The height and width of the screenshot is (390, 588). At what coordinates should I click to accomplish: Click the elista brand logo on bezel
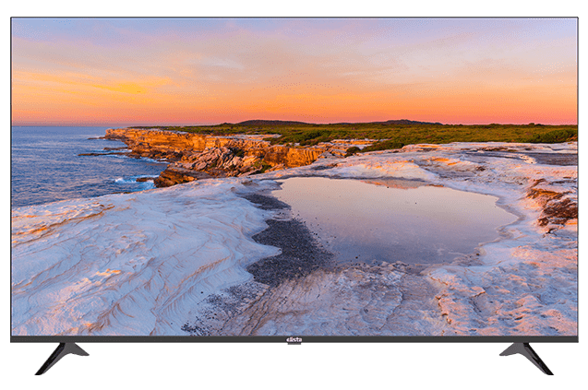[x=294, y=340]
